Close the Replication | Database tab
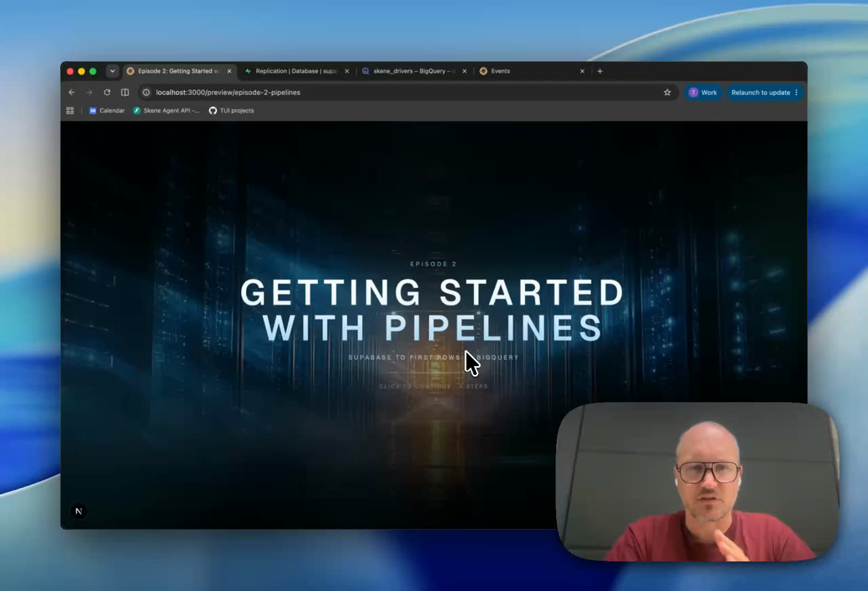This screenshot has height=591, width=868. (x=347, y=71)
